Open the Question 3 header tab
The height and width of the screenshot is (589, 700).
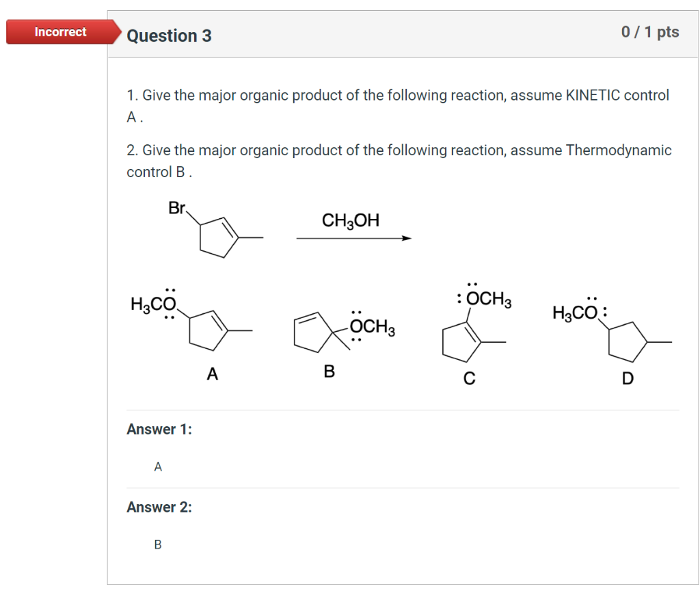coord(170,36)
